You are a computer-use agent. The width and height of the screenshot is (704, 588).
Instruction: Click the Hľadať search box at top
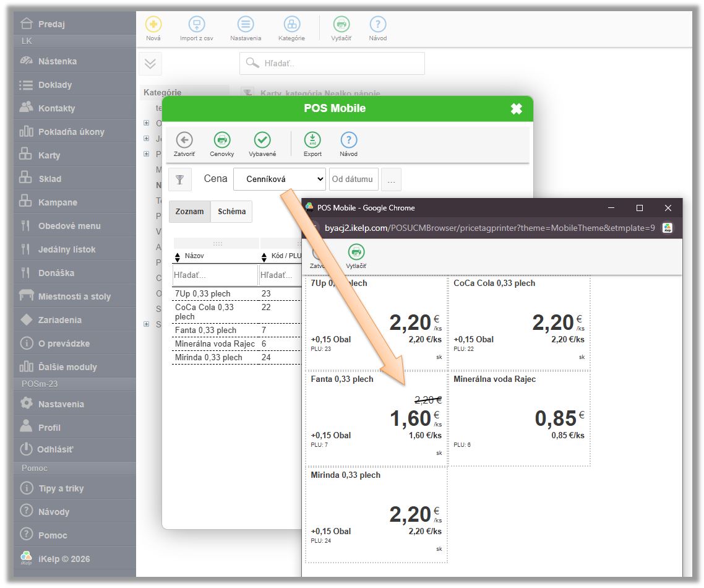point(332,63)
